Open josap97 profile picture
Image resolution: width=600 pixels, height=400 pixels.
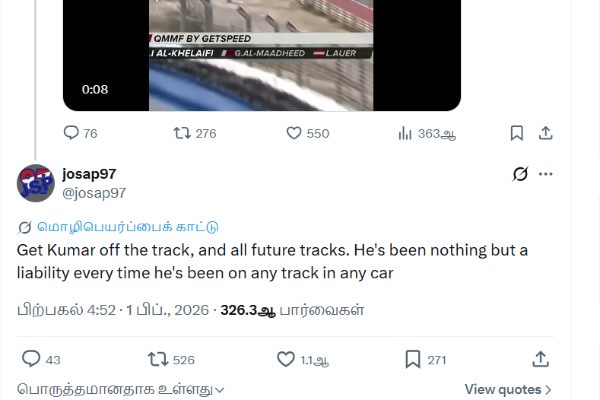[x=35, y=182]
